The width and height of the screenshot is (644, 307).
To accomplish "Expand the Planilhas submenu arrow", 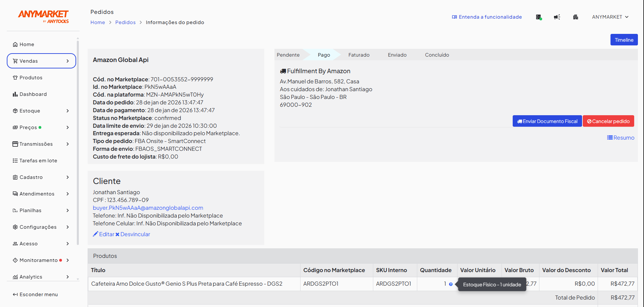I will (68, 210).
